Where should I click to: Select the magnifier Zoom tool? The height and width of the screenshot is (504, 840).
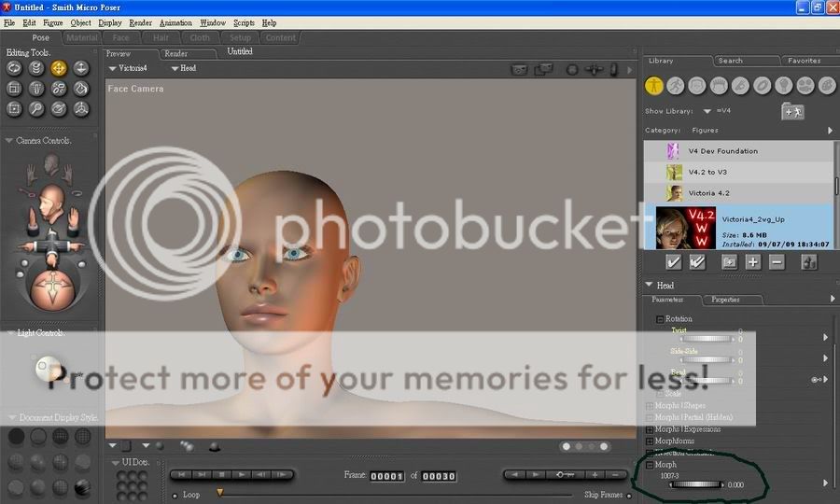(x=36, y=109)
